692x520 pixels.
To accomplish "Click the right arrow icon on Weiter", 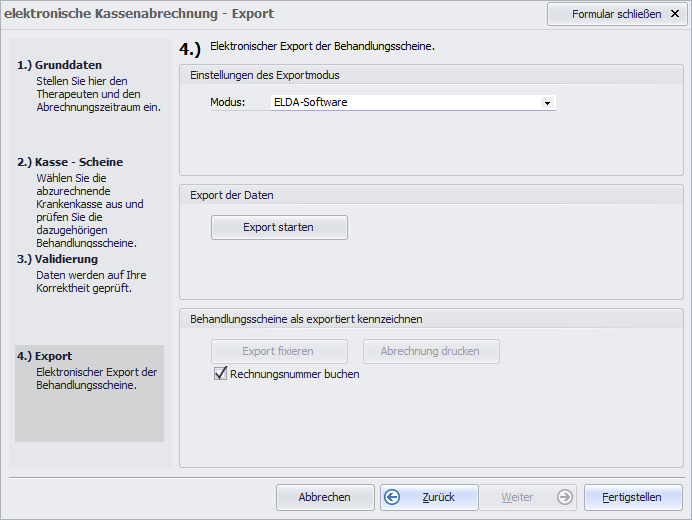I will pyautogui.click(x=564, y=497).
